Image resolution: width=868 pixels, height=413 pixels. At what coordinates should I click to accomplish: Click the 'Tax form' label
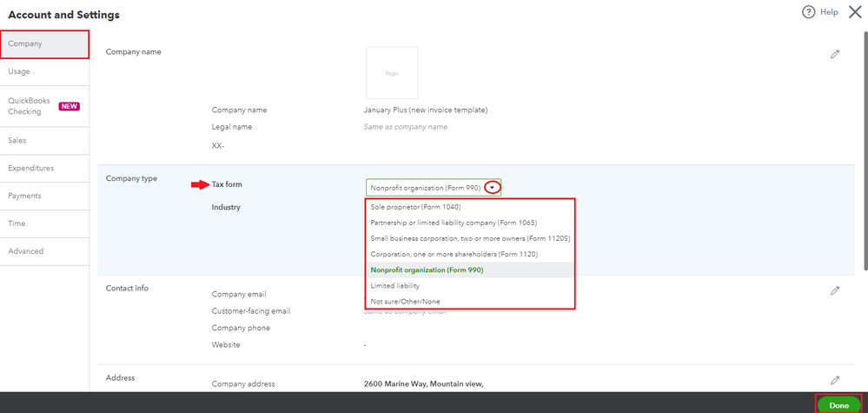click(x=227, y=184)
